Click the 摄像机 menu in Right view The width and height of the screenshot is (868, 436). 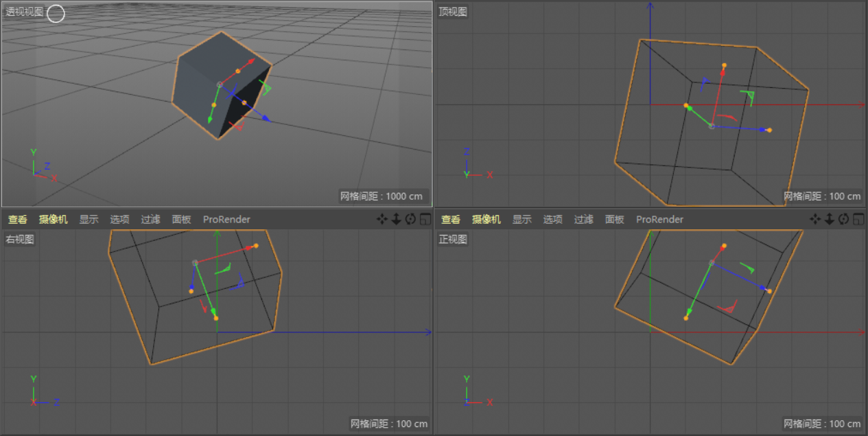[53, 219]
